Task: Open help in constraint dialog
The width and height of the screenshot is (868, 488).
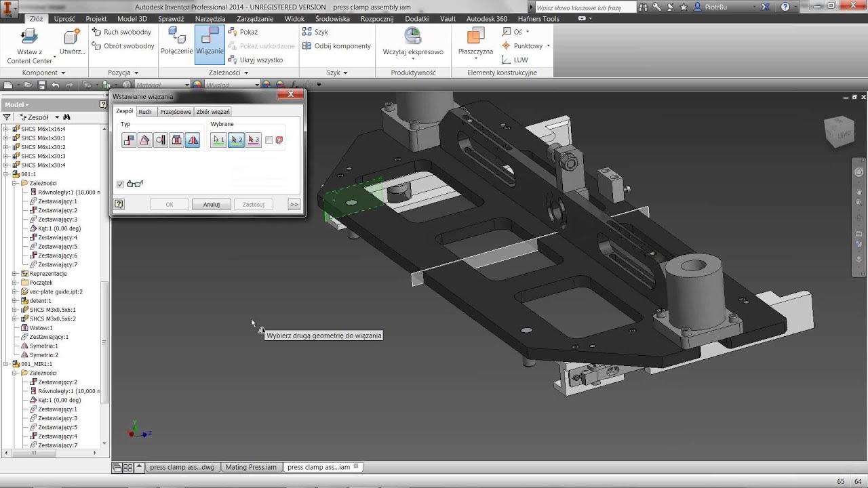Action: click(x=119, y=204)
